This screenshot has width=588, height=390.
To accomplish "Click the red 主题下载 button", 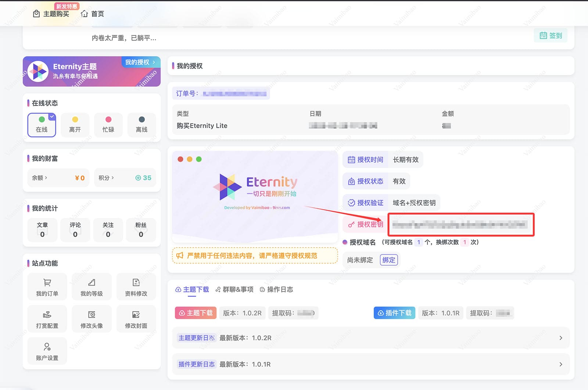I will pyautogui.click(x=196, y=313).
